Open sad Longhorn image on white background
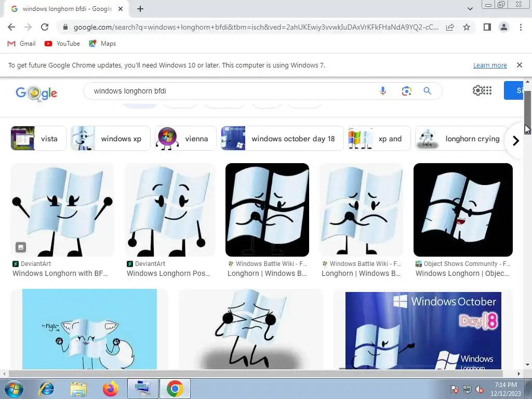 click(362, 210)
